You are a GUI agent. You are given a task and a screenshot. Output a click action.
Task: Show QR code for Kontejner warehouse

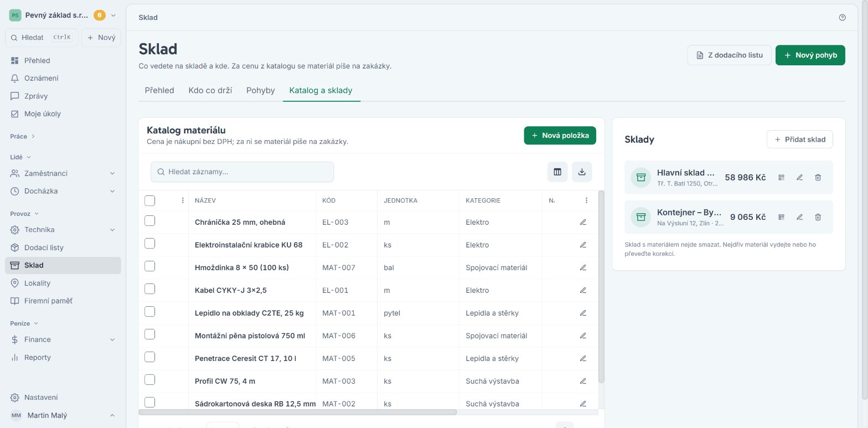[782, 217]
